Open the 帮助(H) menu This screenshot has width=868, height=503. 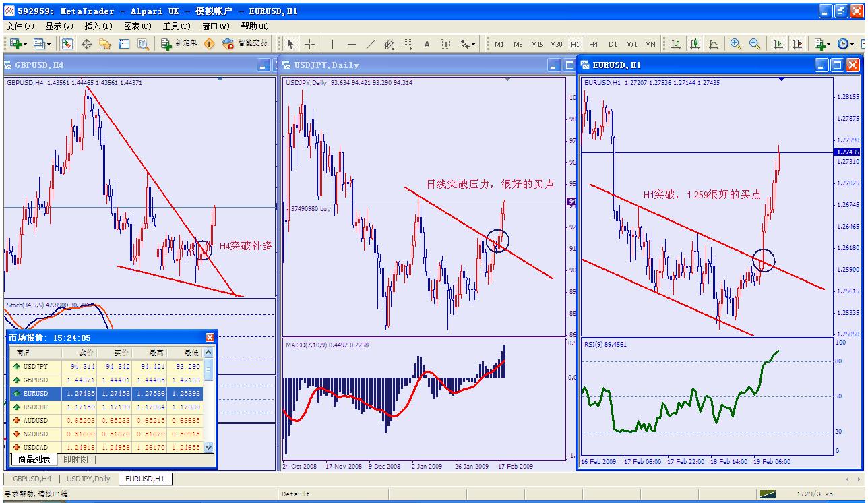coord(255,26)
